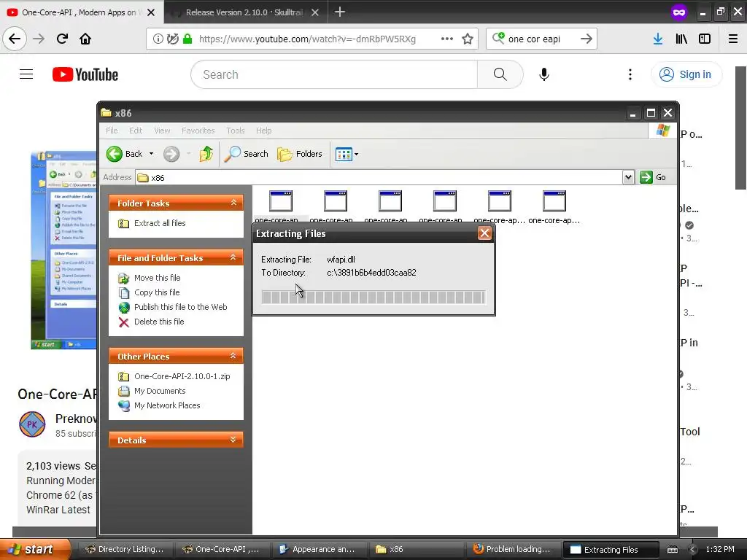
Task: Open Back history dropdown arrow
Action: tap(152, 154)
